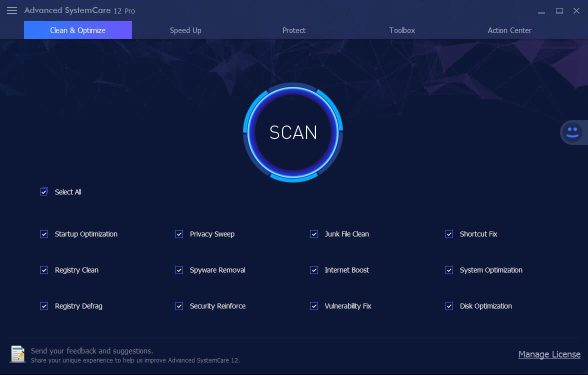Screen dimensions: 588x375
Task: Uncheck Security Reinforce checkbox
Action: [x=179, y=306]
